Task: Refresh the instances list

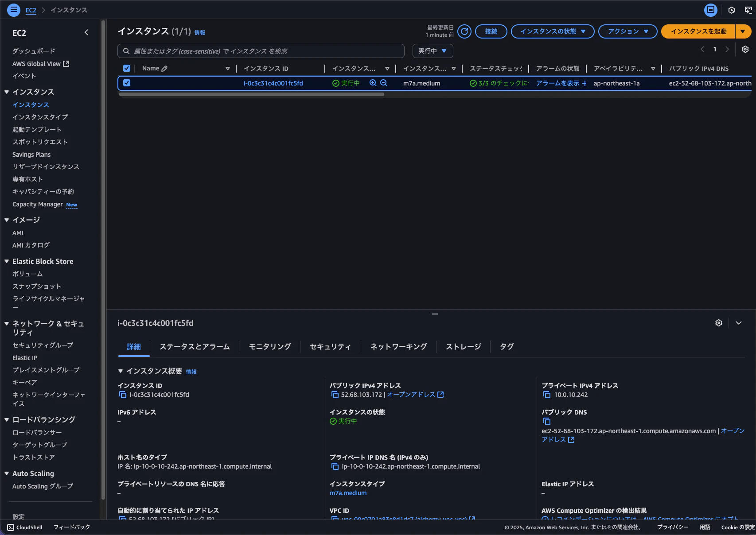Action: 464,31
